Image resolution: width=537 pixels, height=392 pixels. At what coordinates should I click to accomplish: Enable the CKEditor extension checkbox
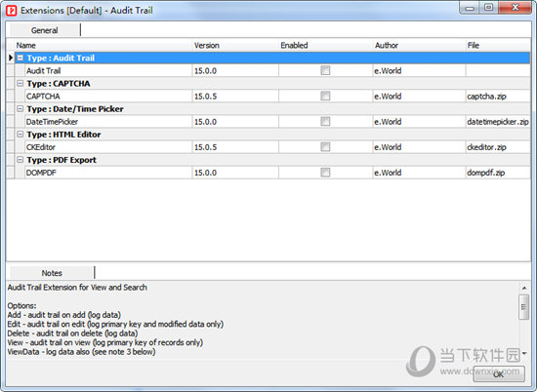pos(325,146)
